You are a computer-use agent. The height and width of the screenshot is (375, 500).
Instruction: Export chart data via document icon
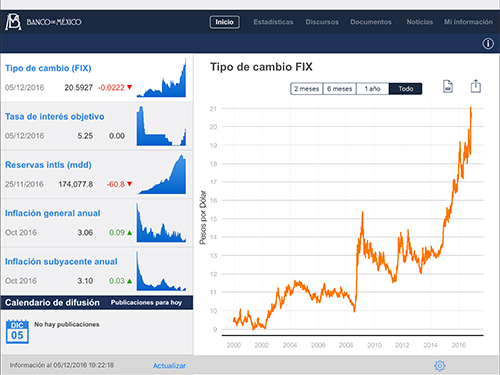tap(448, 87)
